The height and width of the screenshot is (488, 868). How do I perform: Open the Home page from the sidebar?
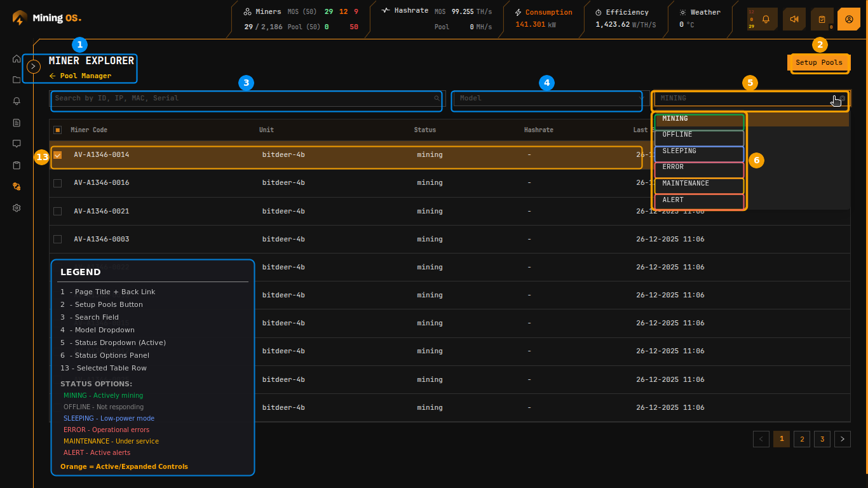pos(16,58)
